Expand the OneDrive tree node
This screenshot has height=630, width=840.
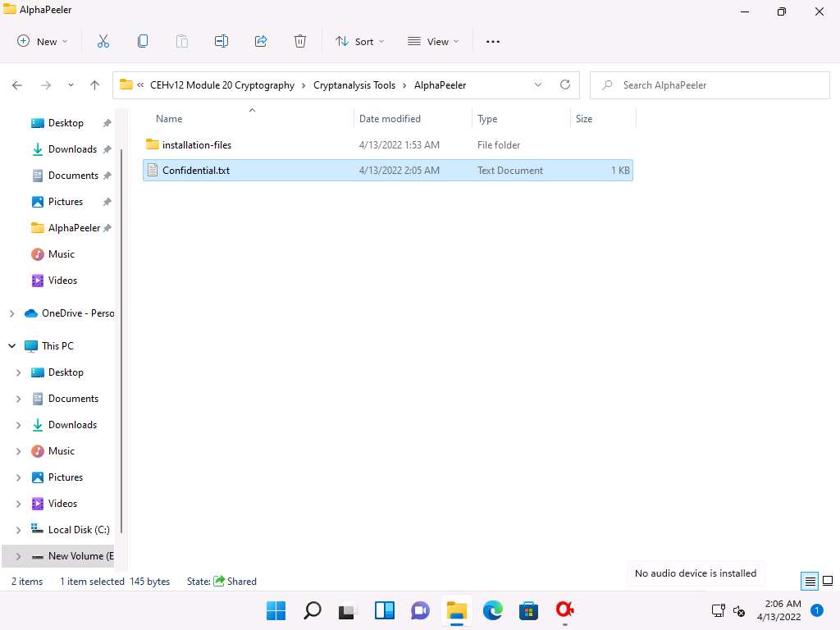11,313
